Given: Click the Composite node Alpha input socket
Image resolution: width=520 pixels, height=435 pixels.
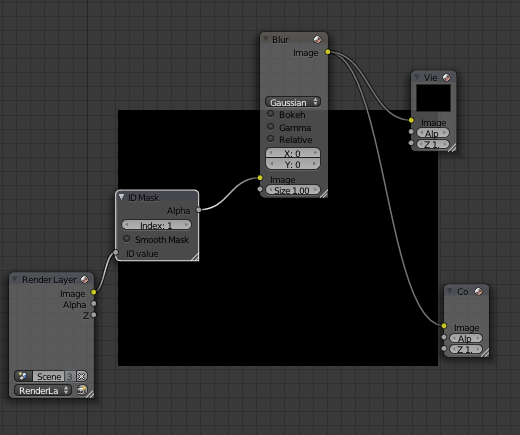Looking at the screenshot, I should click(x=444, y=337).
